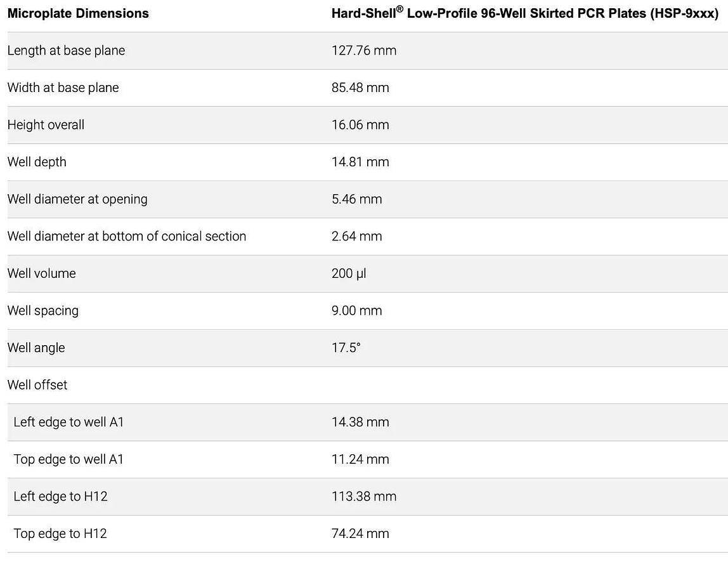Click the 9.00 mm well spacing value
Image resolution: width=728 pixels, height=571 pixels.
356,310
